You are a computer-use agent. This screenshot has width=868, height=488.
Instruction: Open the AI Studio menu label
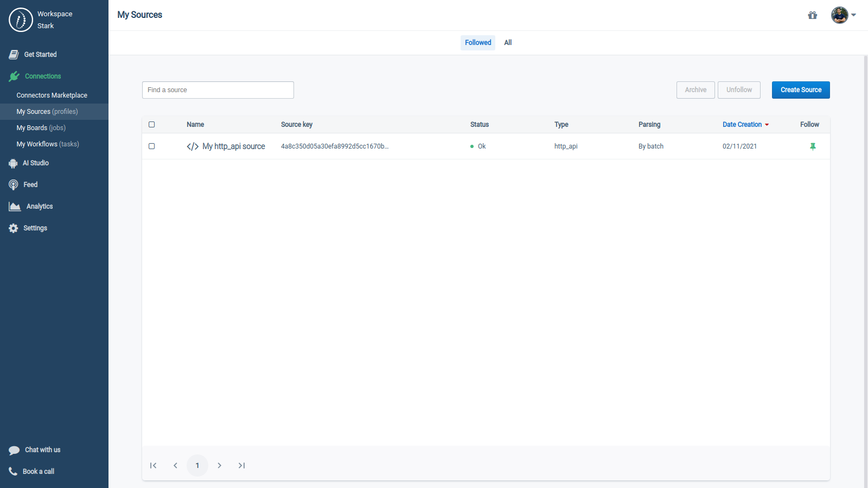36,163
